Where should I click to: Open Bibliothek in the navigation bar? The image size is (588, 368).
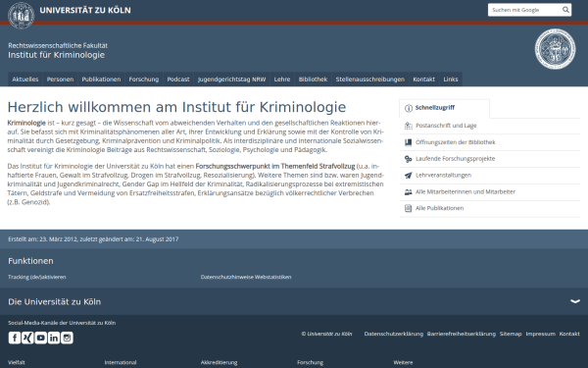point(314,79)
